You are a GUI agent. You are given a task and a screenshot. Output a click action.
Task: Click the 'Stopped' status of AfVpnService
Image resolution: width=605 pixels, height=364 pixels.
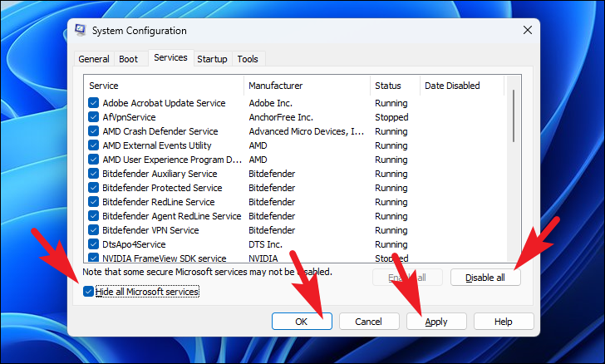point(391,117)
